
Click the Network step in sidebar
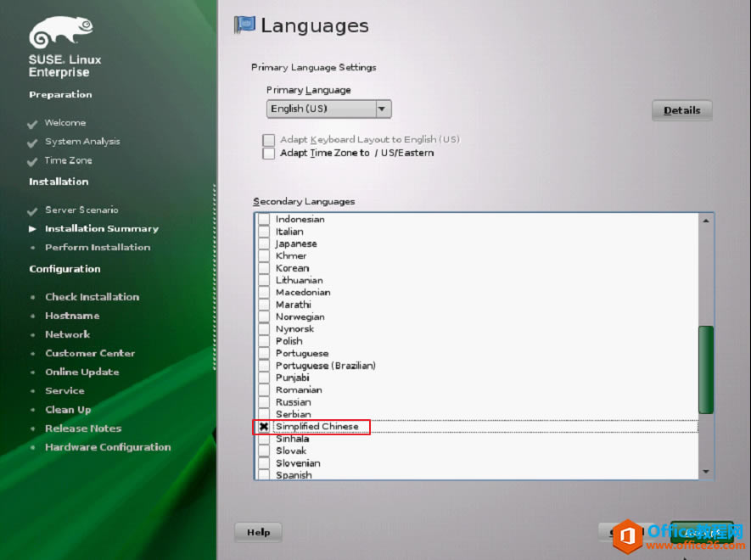(68, 334)
